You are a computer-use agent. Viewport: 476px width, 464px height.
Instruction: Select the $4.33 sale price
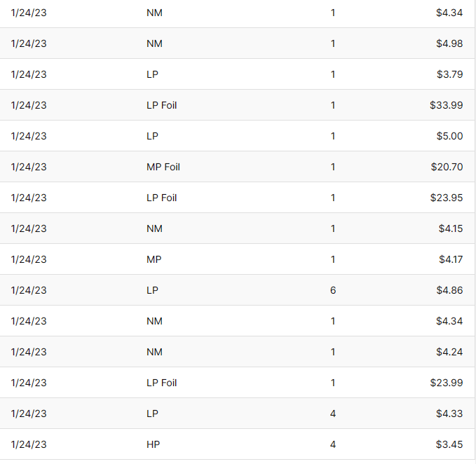click(x=449, y=414)
